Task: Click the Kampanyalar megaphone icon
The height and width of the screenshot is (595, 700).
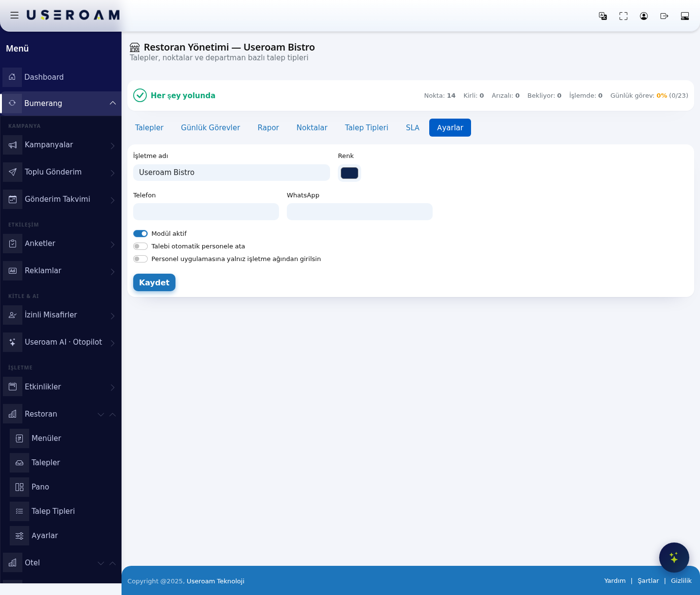Action: coord(13,145)
